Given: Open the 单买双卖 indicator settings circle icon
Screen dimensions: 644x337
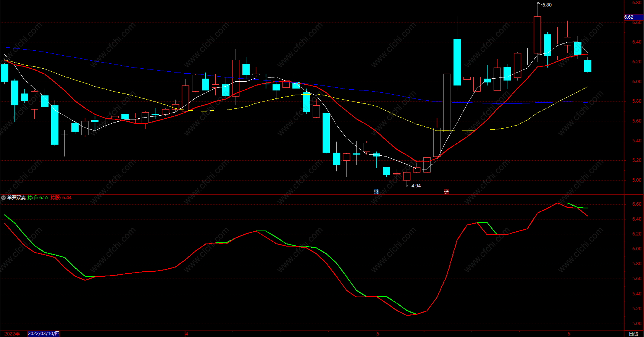Looking at the screenshot, I should click(x=3, y=198).
